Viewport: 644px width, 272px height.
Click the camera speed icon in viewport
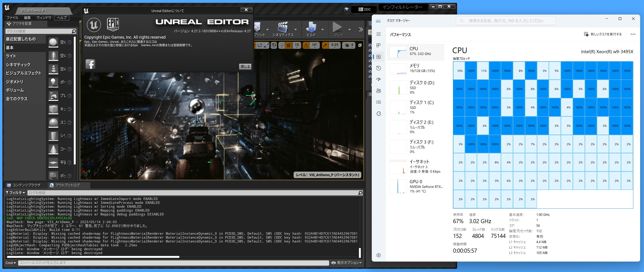tap(347, 45)
